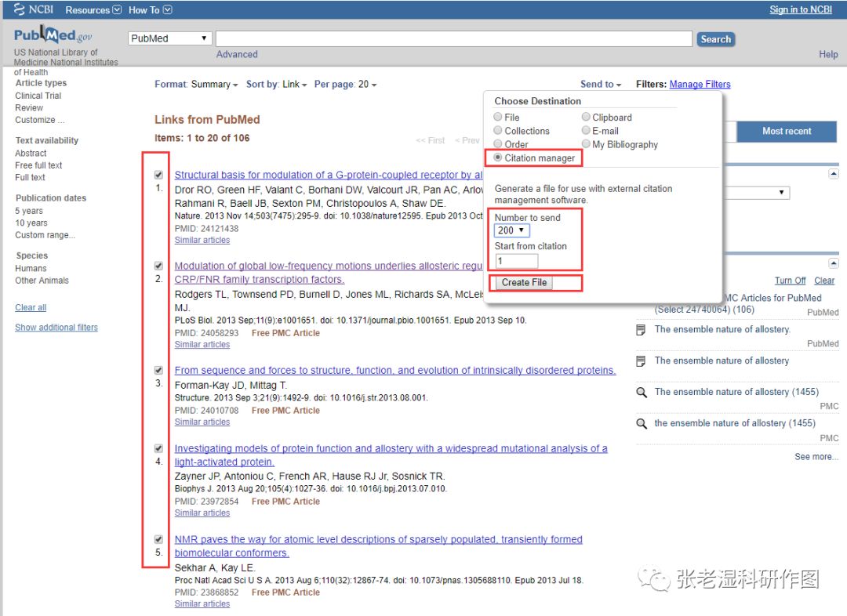847x616 pixels.
Task: Select the Order radio button
Action: point(497,143)
